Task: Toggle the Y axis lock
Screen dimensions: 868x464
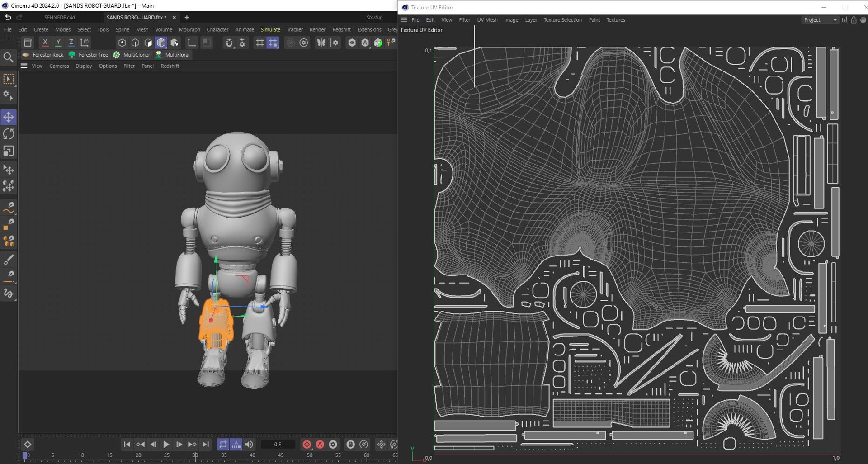Action: point(58,43)
